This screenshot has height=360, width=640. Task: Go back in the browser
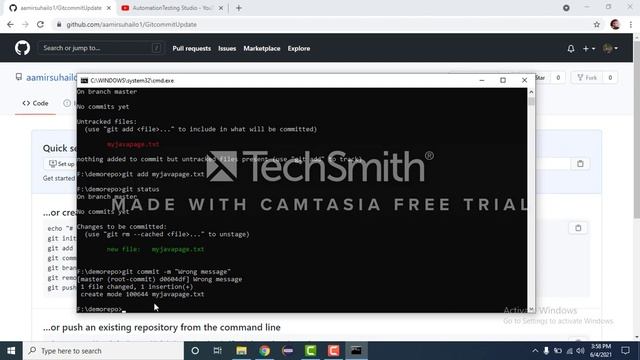(x=10, y=24)
